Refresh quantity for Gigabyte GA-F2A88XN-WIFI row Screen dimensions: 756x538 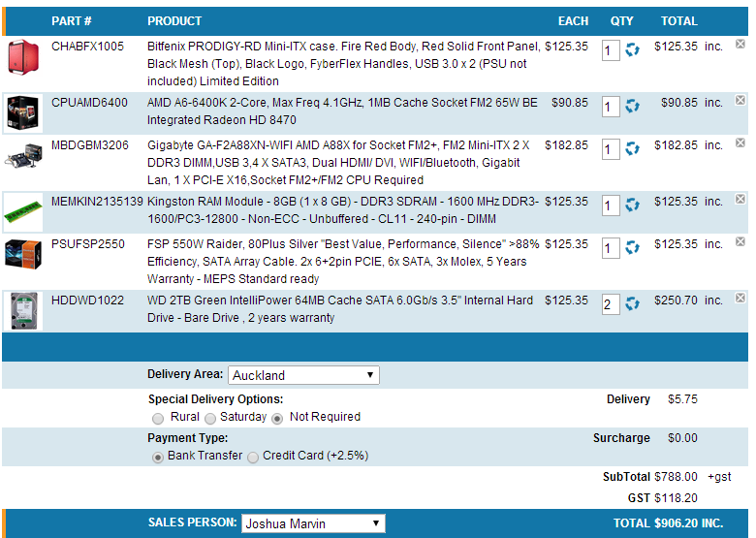pos(632,148)
